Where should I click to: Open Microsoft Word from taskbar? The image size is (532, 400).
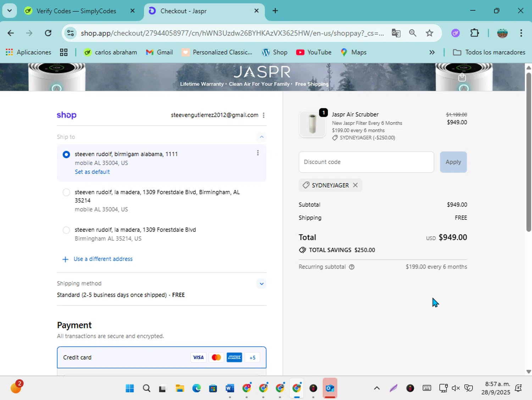click(x=230, y=388)
